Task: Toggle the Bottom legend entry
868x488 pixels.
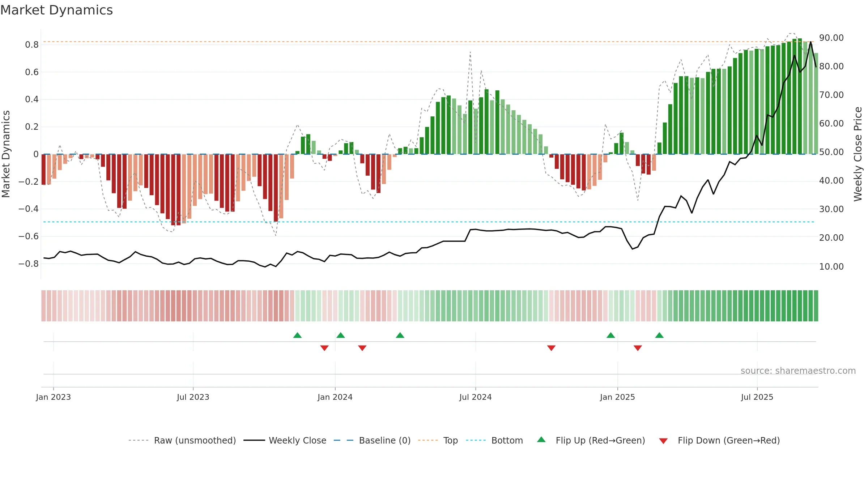Action: point(494,440)
